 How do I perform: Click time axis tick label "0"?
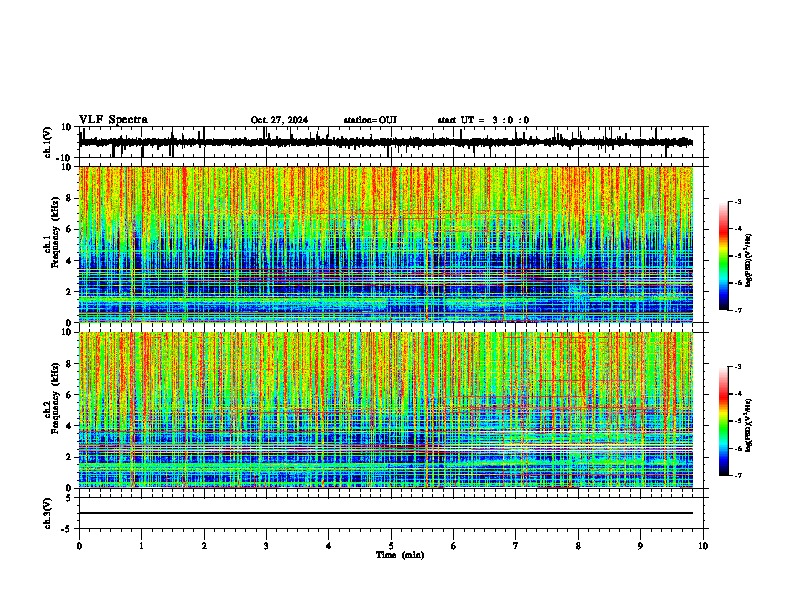click(79, 546)
